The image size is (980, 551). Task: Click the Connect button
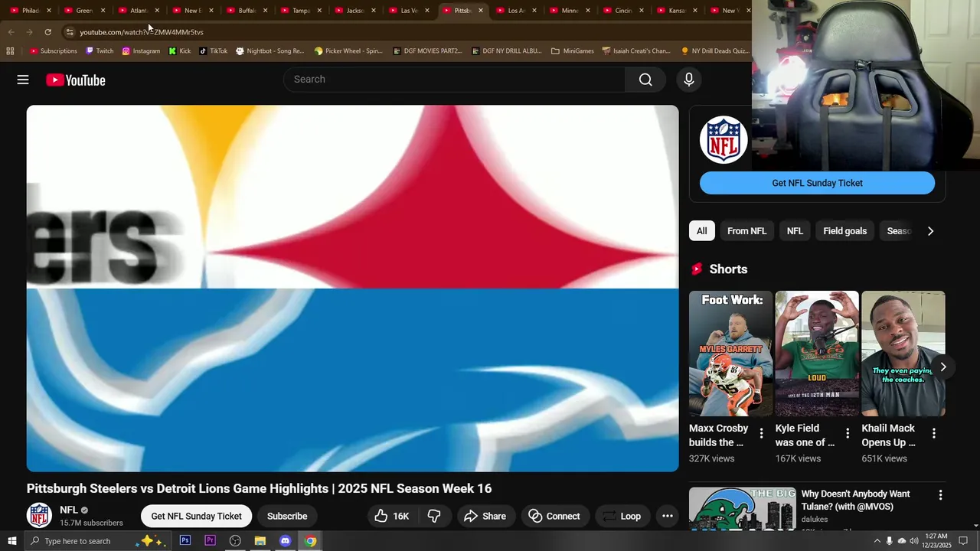click(554, 516)
